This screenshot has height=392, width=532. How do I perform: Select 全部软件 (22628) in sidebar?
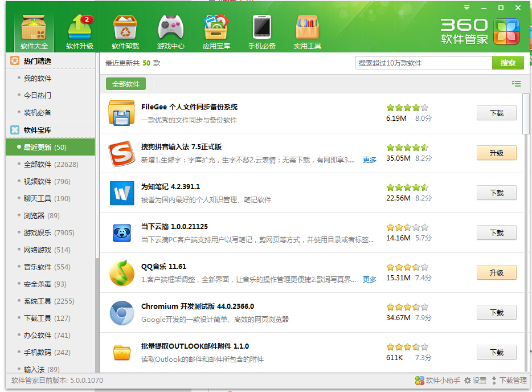pos(50,164)
